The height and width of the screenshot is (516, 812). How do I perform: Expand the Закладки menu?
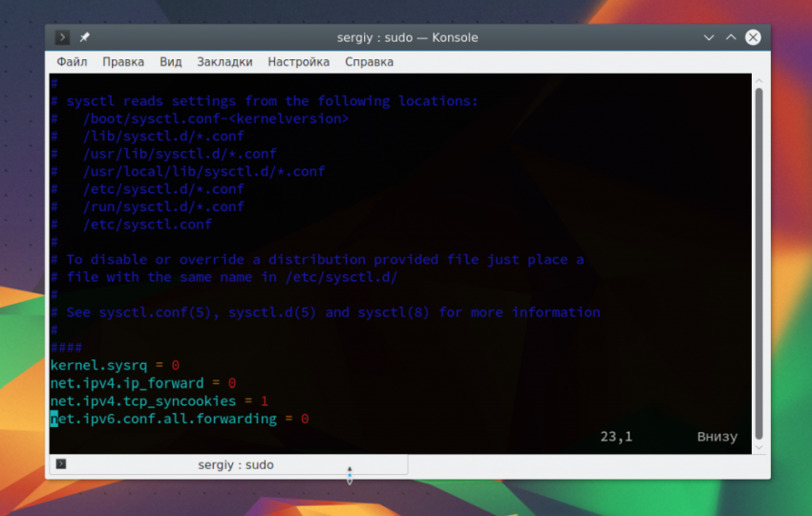click(x=224, y=62)
